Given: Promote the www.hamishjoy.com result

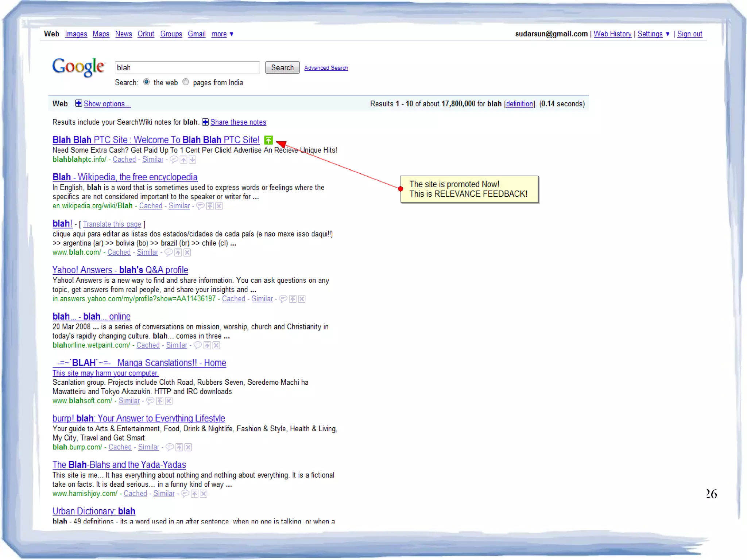Looking at the screenshot, I should (194, 494).
